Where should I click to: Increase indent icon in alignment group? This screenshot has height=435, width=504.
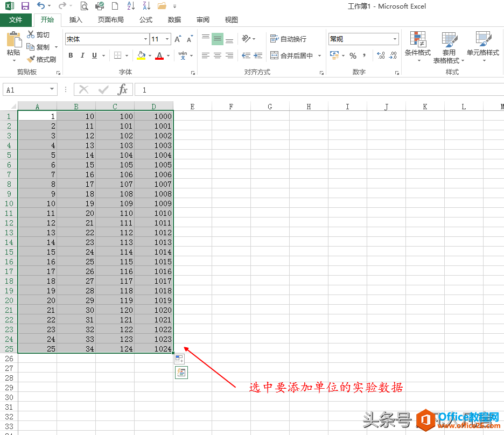pyautogui.click(x=258, y=55)
